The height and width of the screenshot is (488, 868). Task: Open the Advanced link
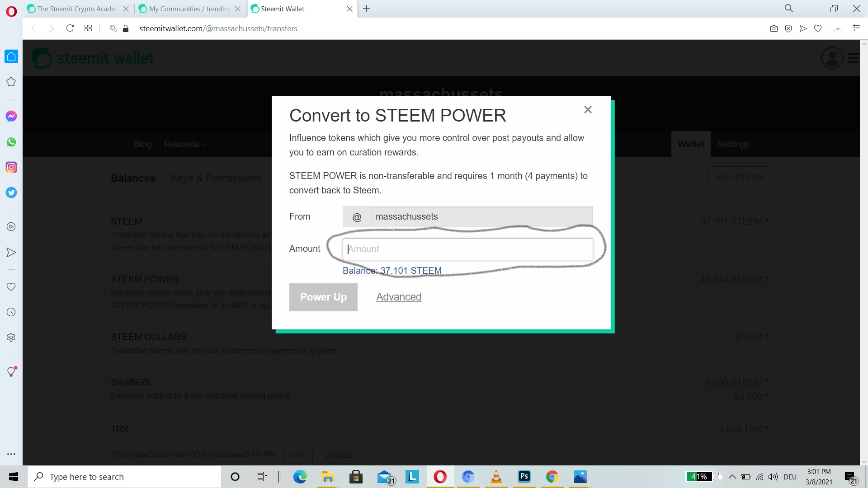click(x=398, y=297)
